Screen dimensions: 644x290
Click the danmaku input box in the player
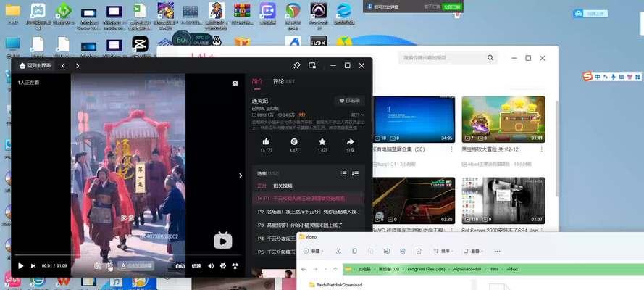pos(136,266)
